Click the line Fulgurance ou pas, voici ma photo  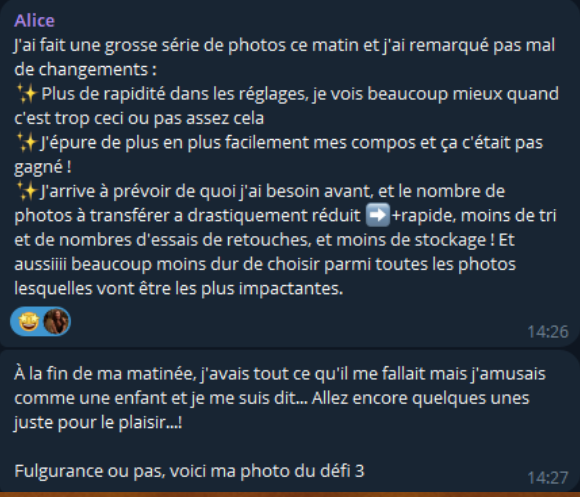189,471
